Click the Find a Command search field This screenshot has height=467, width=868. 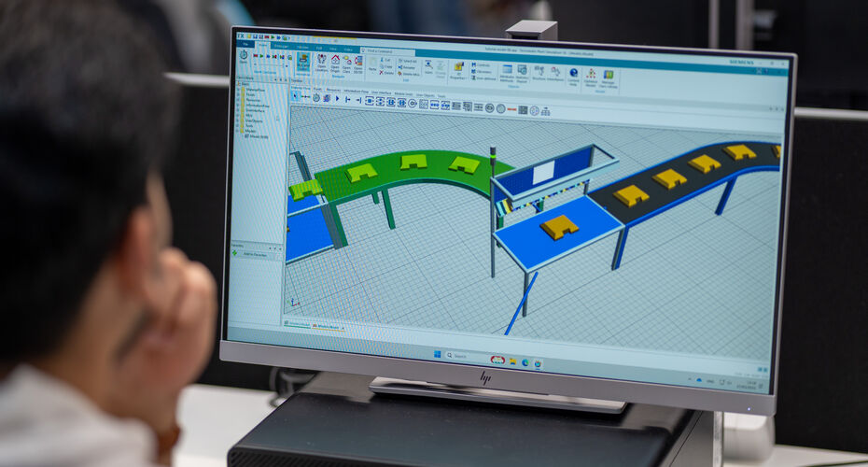click(387, 51)
